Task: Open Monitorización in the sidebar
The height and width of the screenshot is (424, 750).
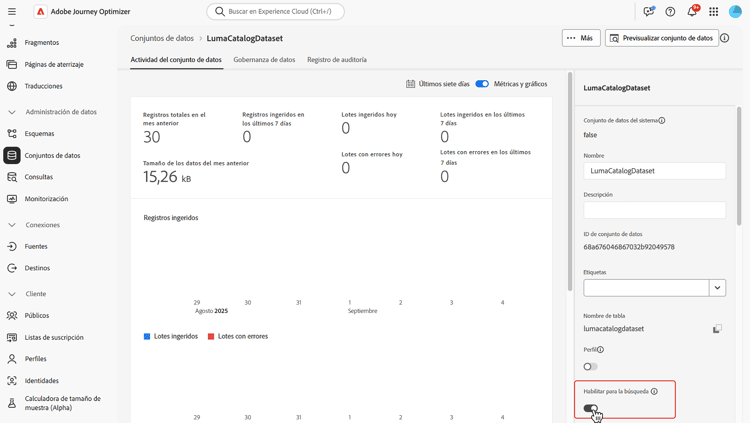Action: coord(46,199)
